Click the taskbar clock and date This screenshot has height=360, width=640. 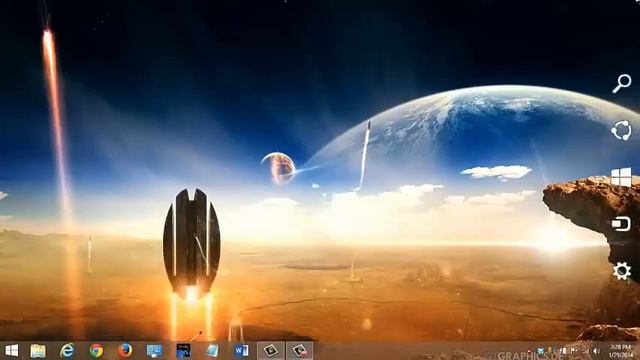coord(620,351)
